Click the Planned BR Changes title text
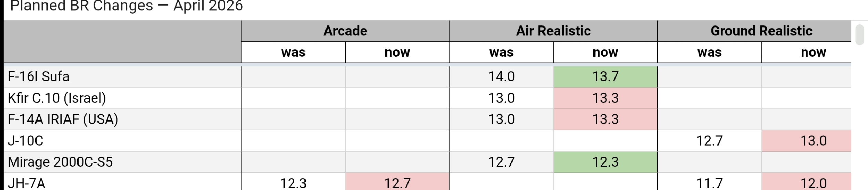This screenshot has height=190, width=868. 127,6
